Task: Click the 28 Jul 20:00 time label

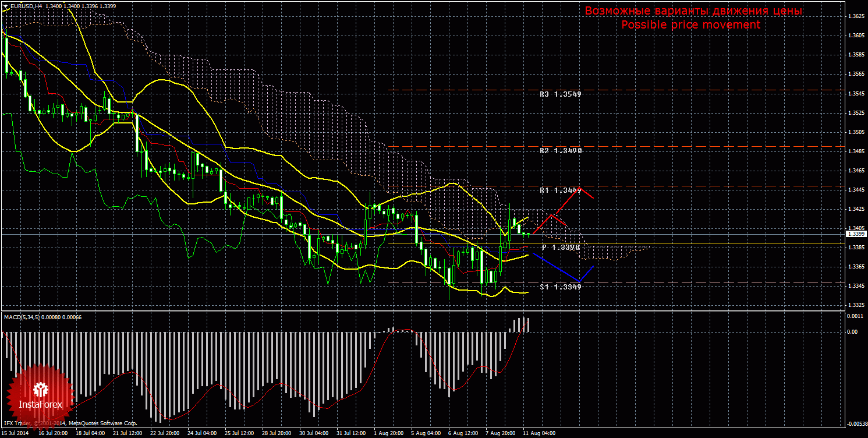Action: [277, 433]
